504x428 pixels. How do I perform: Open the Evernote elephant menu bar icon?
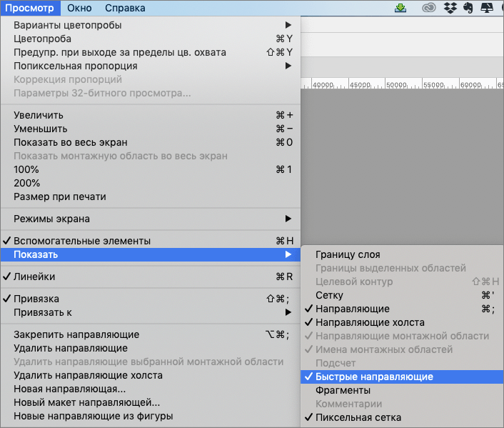click(x=468, y=8)
